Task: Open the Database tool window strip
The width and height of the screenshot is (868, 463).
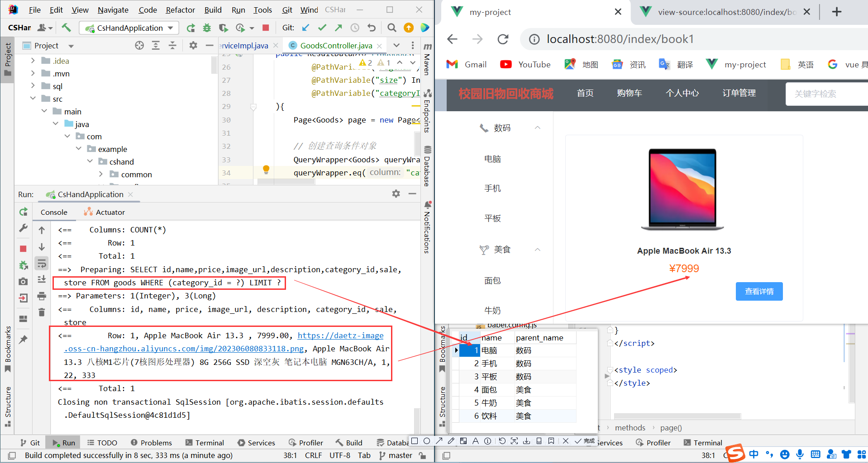Action: pos(427,166)
